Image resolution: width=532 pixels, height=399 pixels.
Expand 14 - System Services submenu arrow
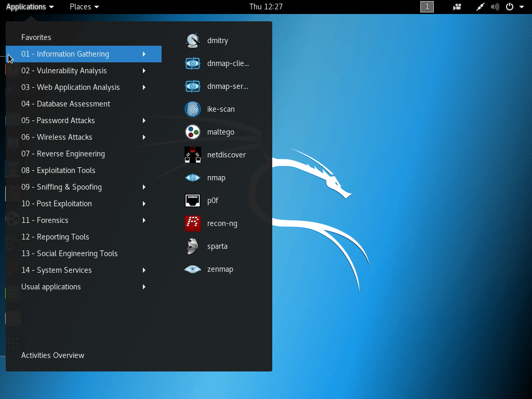(144, 270)
